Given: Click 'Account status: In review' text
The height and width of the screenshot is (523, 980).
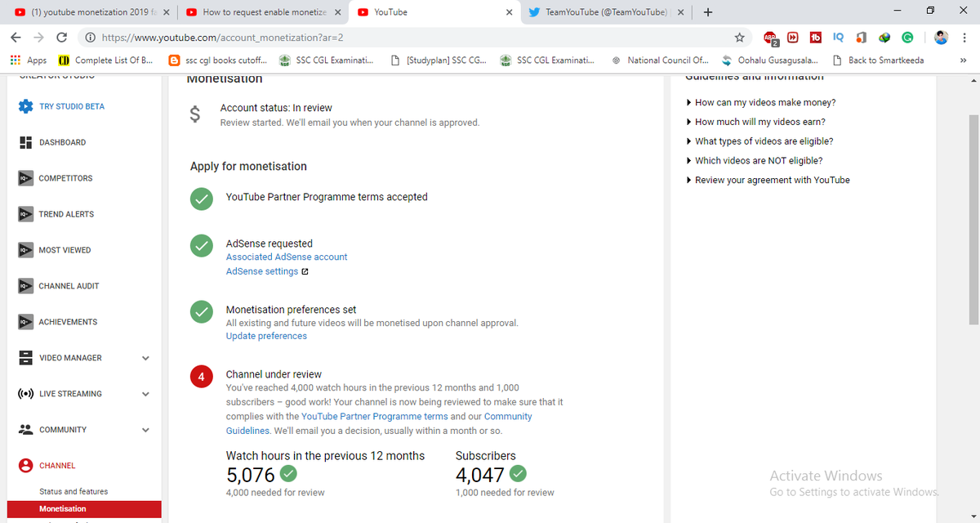Looking at the screenshot, I should [276, 108].
